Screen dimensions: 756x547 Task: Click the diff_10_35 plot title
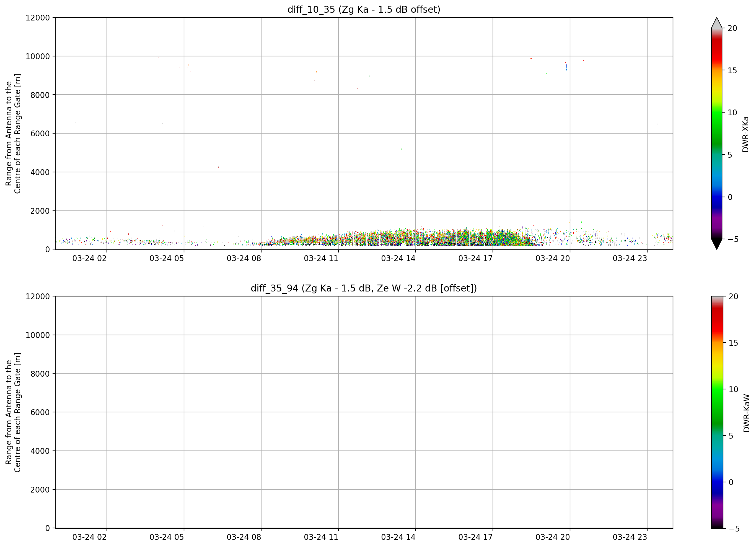tap(364, 9)
